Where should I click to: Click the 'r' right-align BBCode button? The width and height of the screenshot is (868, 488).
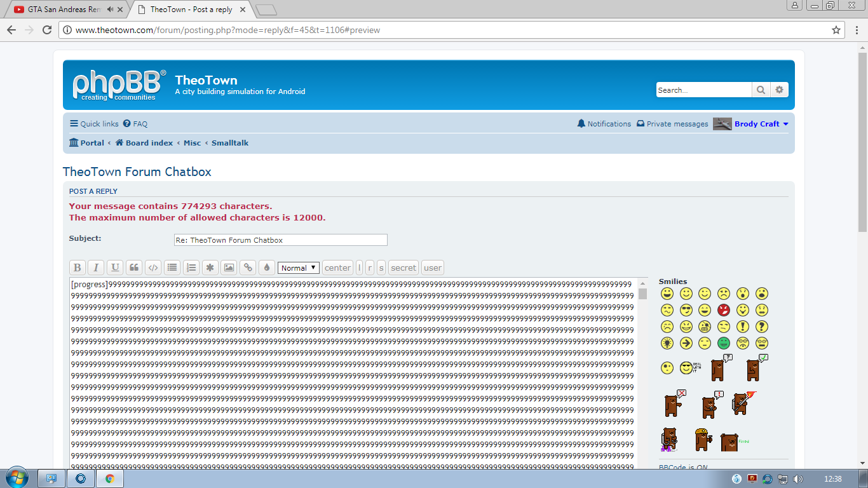(370, 268)
